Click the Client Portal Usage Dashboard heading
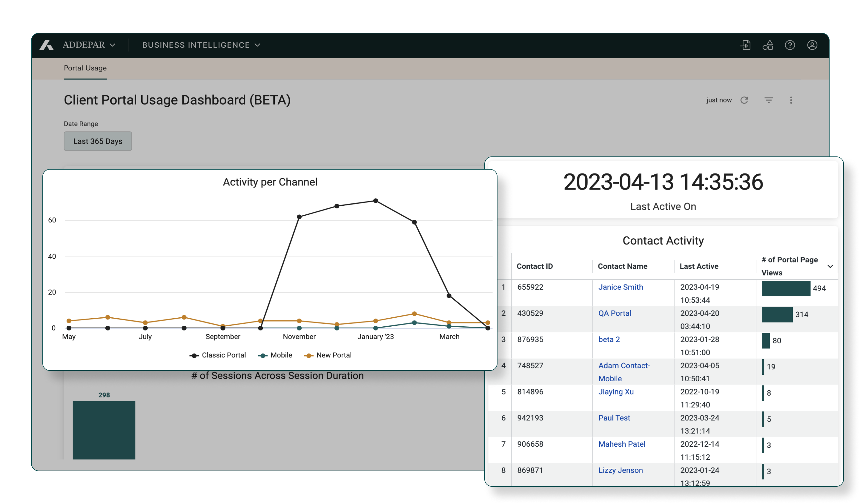 click(x=177, y=100)
